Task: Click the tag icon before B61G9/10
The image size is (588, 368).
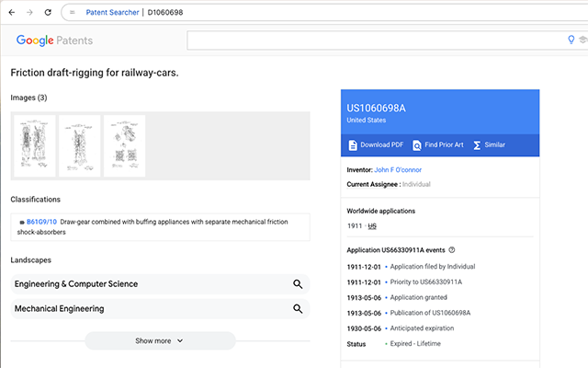Action: pyautogui.click(x=22, y=223)
